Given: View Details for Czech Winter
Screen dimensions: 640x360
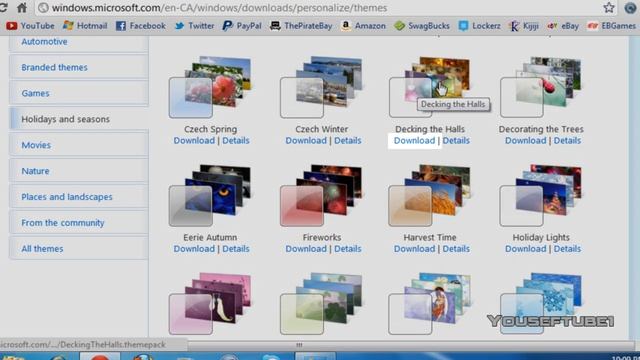Looking at the screenshot, I should (348, 140).
